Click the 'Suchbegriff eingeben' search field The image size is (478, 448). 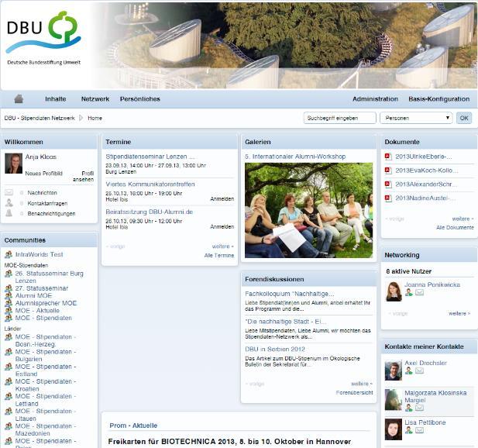click(339, 118)
